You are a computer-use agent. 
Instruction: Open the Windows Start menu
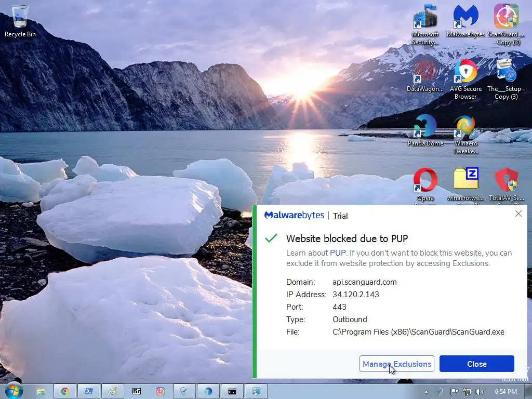click(x=14, y=391)
